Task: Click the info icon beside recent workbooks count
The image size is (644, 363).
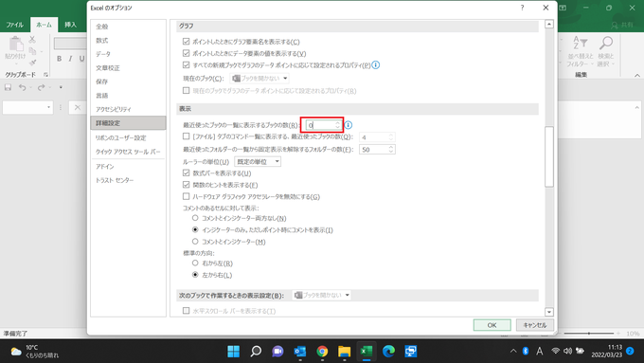Action: 349,125
